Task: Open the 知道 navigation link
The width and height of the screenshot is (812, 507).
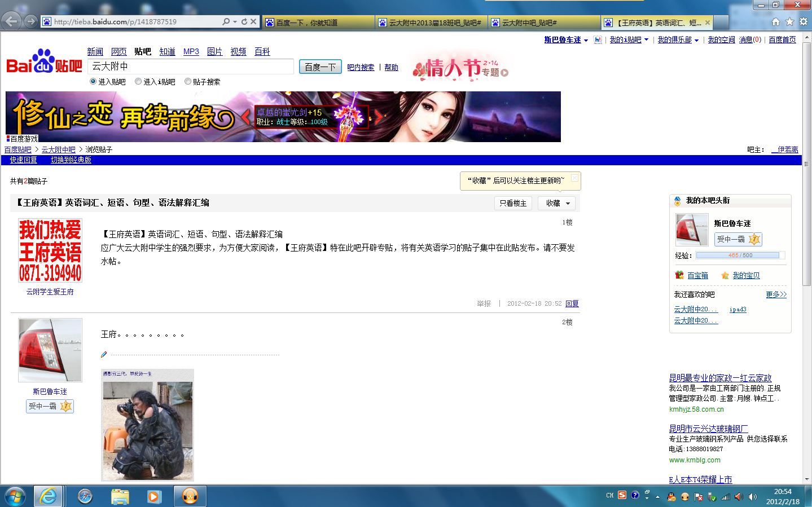Action: pos(167,51)
